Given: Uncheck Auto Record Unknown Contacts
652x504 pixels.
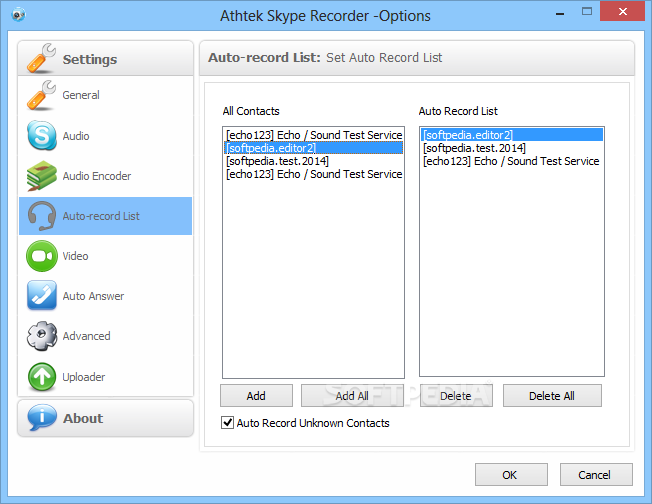Looking at the screenshot, I should click(x=227, y=423).
